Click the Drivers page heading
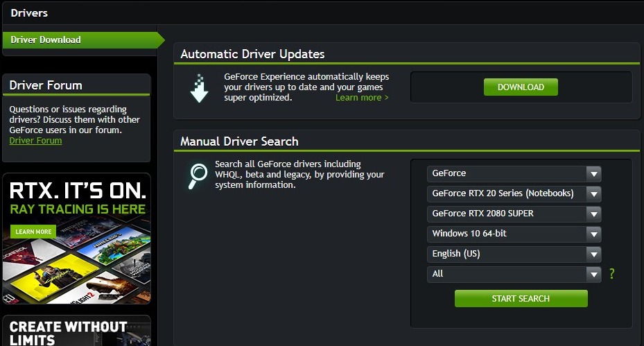The height and width of the screenshot is (346, 644). [29, 12]
